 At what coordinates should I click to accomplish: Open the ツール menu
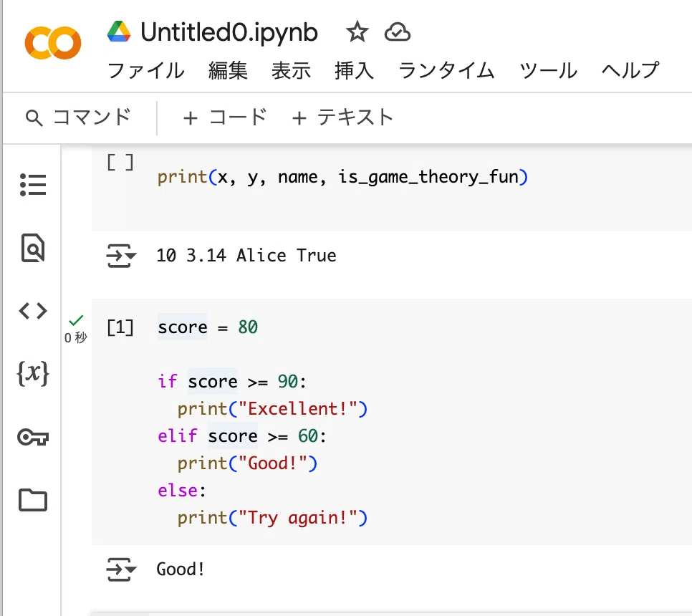coord(549,71)
